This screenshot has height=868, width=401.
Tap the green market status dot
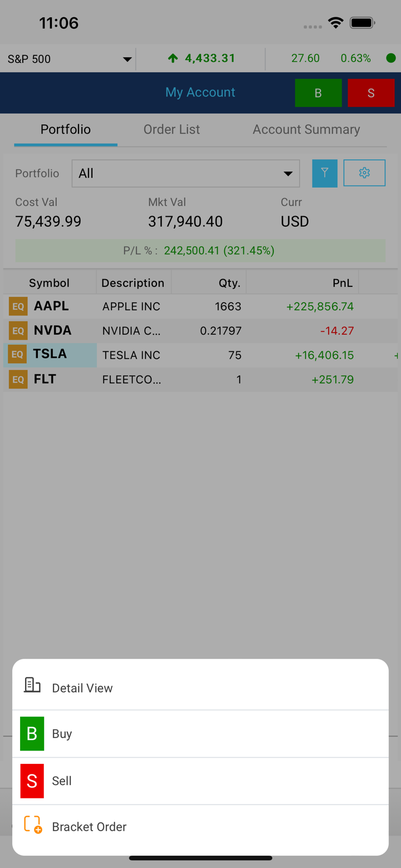391,58
